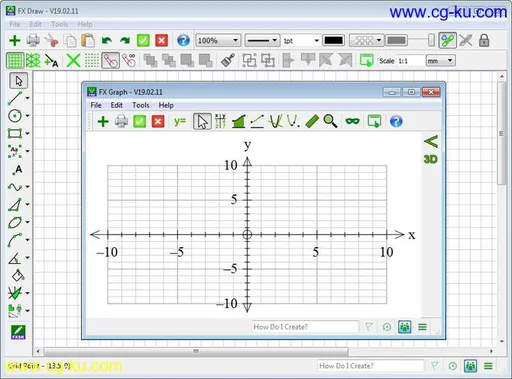Click the green plus icon in FX Graph toolbar
The width and height of the screenshot is (512, 379).
tap(103, 121)
